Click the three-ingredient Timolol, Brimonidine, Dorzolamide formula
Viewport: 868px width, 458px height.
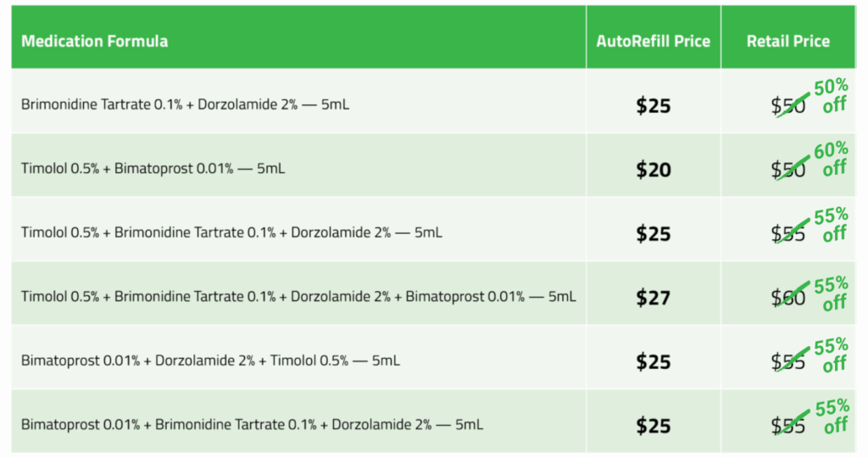tap(231, 232)
